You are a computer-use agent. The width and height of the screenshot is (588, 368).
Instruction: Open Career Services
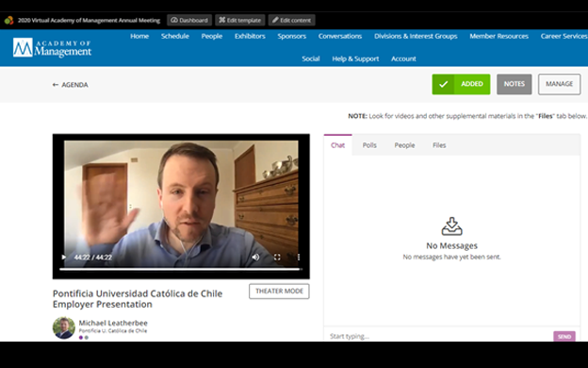pos(564,36)
